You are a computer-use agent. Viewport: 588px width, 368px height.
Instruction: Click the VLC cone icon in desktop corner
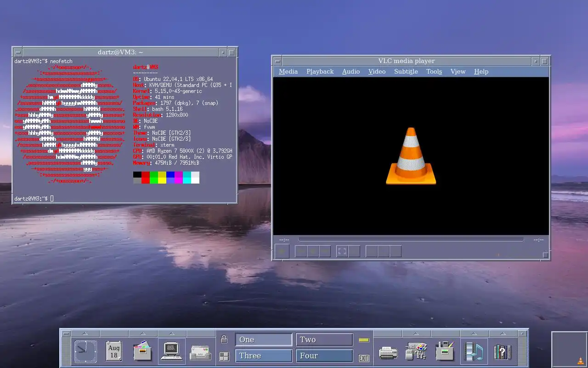click(581, 361)
